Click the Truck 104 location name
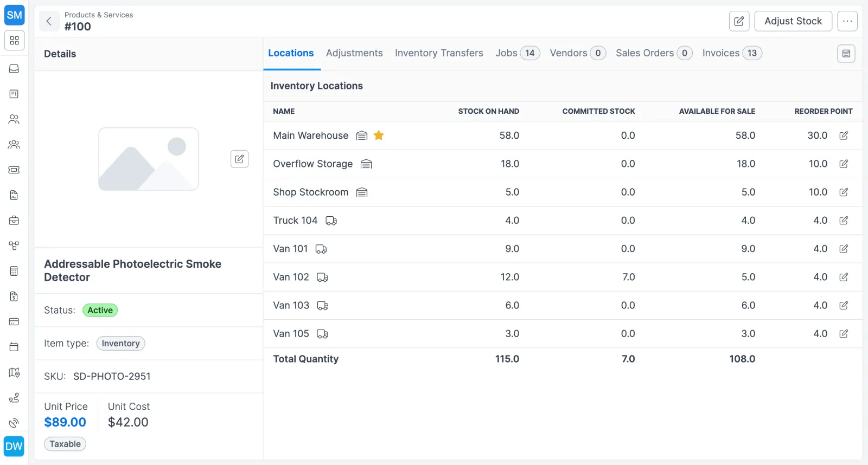This screenshot has height=465, width=868. (x=295, y=221)
